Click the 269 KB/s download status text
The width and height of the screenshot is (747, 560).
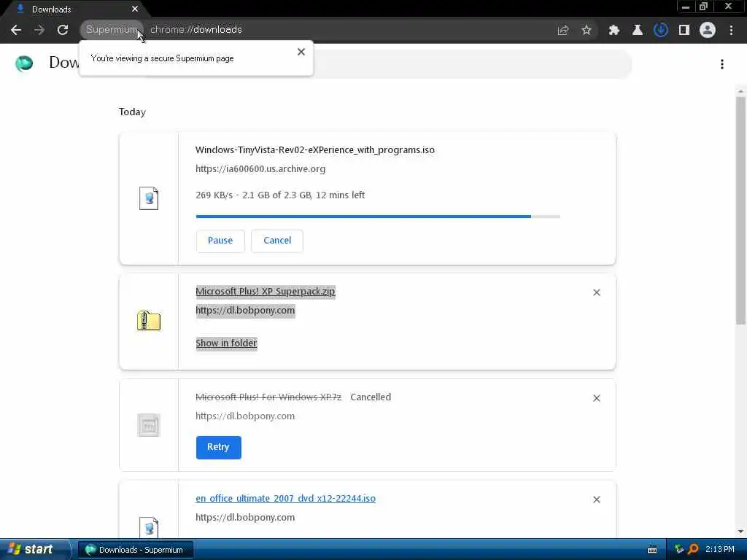click(280, 195)
